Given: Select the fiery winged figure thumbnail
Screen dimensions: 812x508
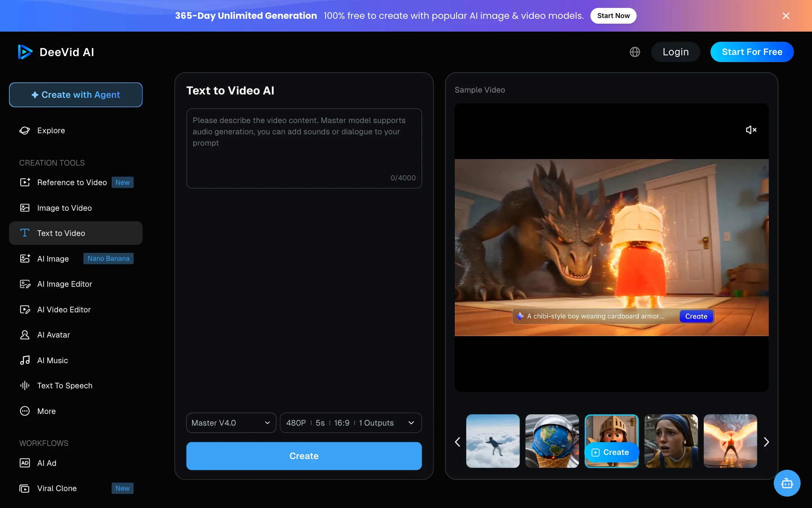Looking at the screenshot, I should [730, 441].
